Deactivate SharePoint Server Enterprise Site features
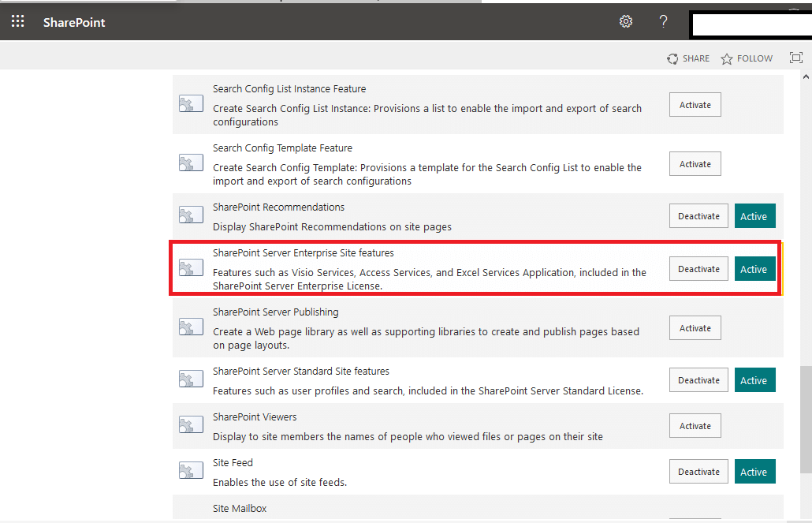 click(x=698, y=268)
